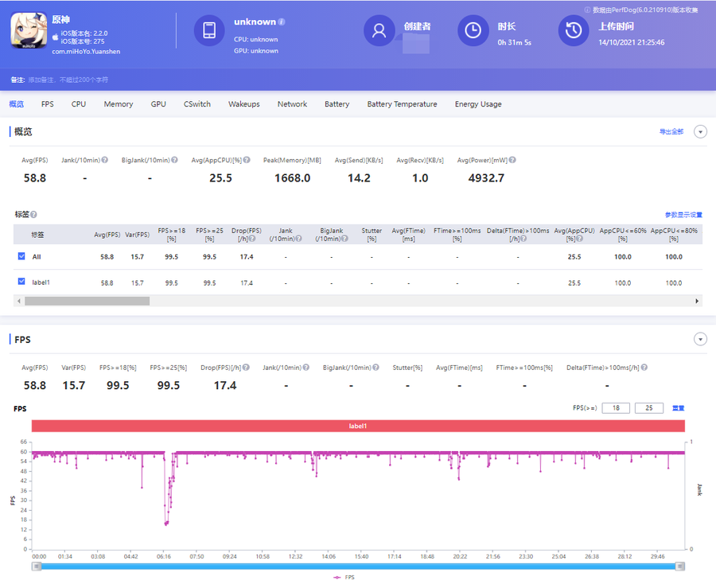
Task: Collapse the FPS section with the arrow button
Action: (x=700, y=339)
